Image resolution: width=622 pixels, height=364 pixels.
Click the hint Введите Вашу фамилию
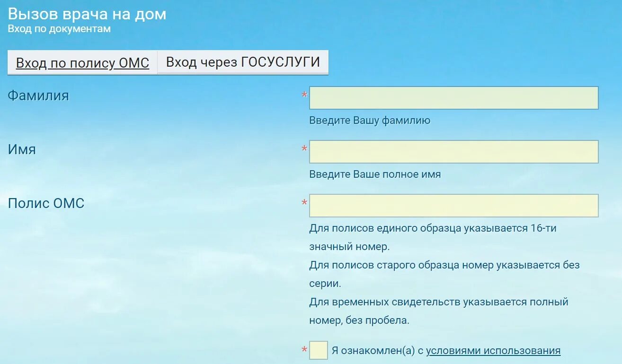click(x=370, y=121)
